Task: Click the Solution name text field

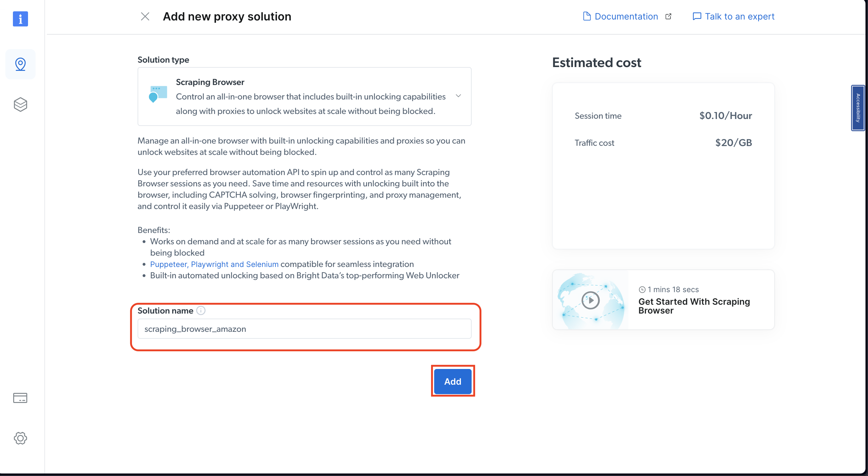Action: 304,329
